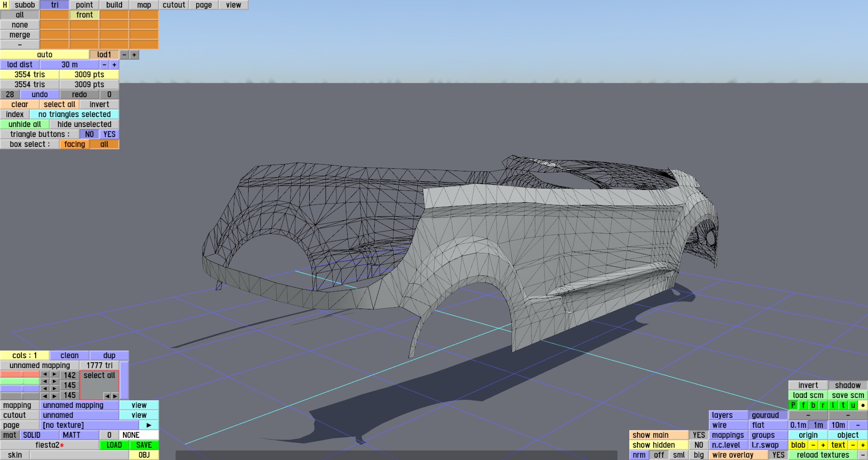Click hide unselected button
Screen dimensions: 868x460
point(85,124)
